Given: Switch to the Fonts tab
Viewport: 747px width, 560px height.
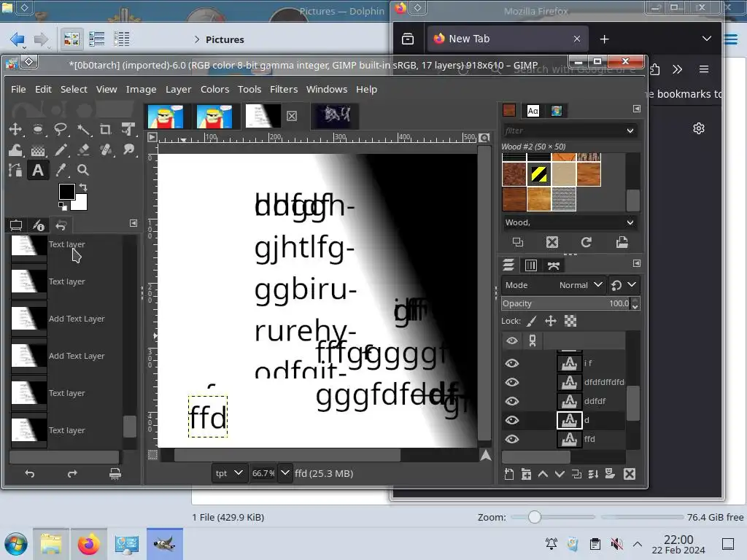Looking at the screenshot, I should [x=533, y=111].
